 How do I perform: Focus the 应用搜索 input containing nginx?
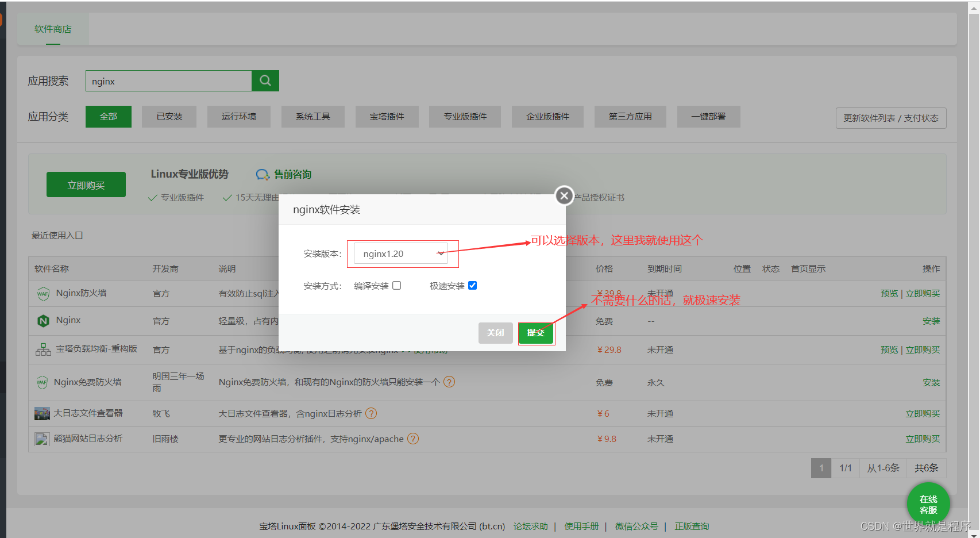click(x=169, y=80)
